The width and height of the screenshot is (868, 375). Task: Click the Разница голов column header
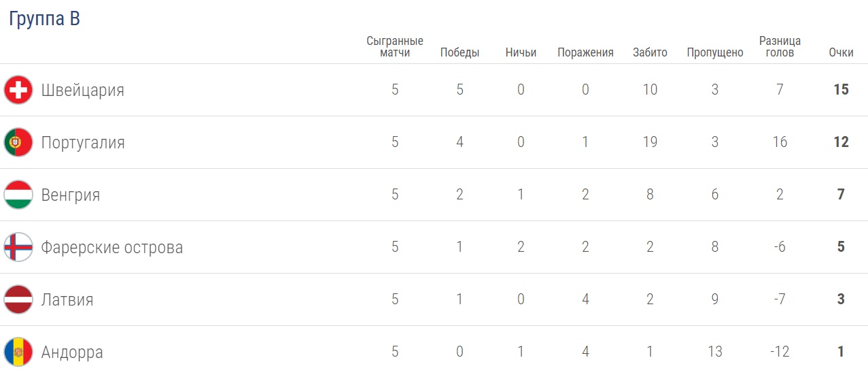pos(780,46)
